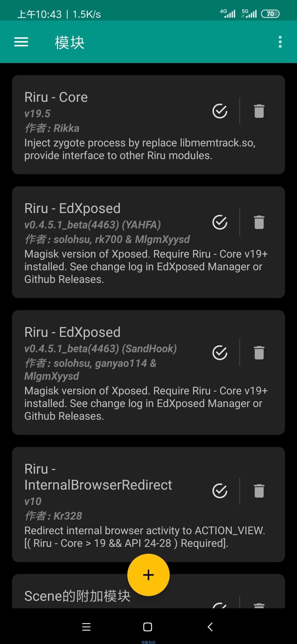Open the three-dot overflow menu
297x644 pixels.
coord(280,42)
